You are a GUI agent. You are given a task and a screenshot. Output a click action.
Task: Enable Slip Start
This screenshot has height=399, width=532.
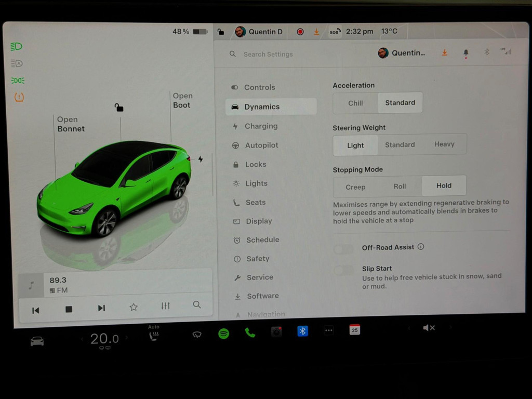[x=343, y=270]
